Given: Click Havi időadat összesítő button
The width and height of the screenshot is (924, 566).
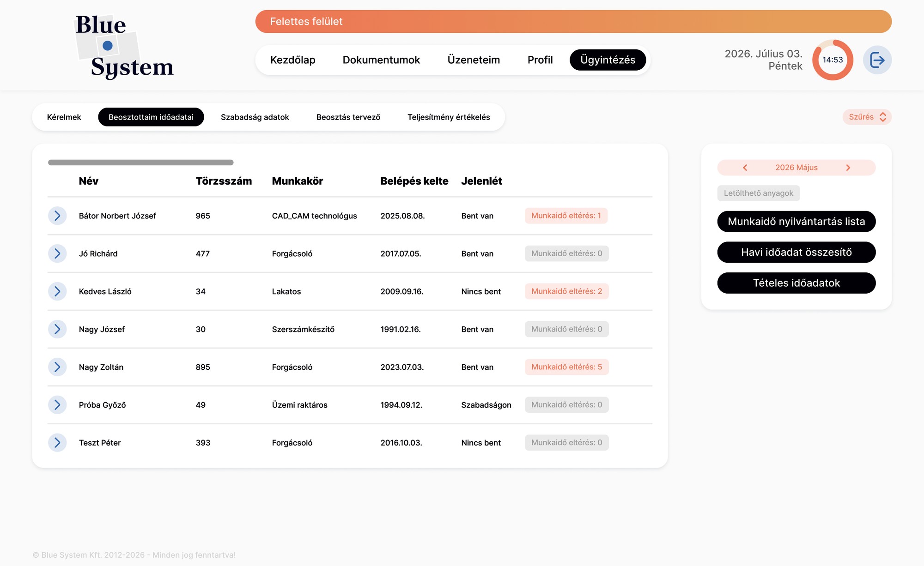Looking at the screenshot, I should [796, 252].
